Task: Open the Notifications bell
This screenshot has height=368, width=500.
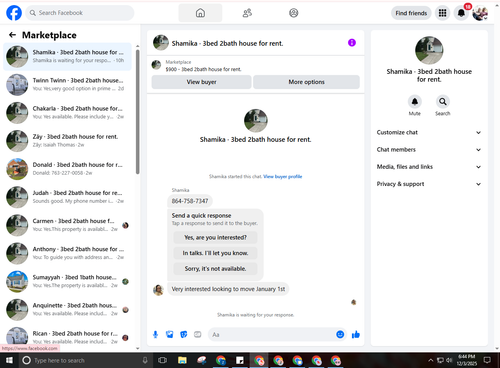Action: point(461,13)
